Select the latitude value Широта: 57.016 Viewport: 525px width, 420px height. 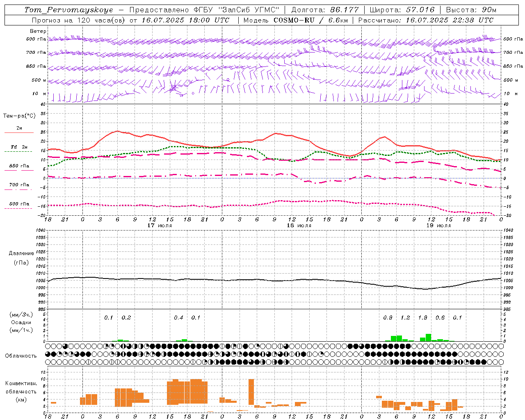point(402,10)
